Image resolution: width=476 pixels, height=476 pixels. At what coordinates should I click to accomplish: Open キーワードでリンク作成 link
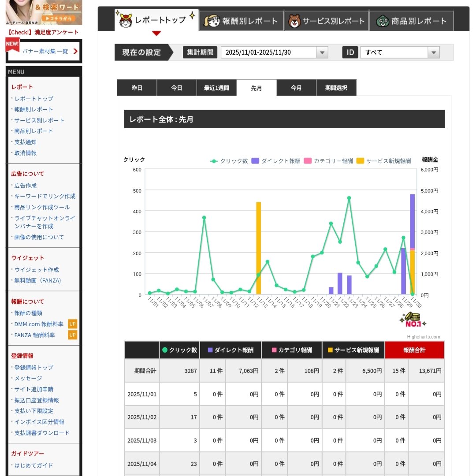45,196
